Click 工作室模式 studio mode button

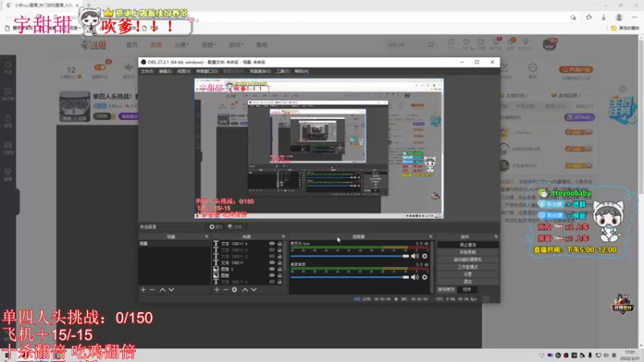tap(468, 267)
